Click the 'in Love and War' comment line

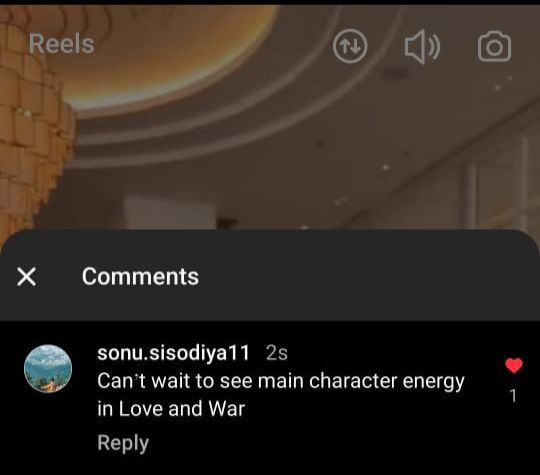171,409
